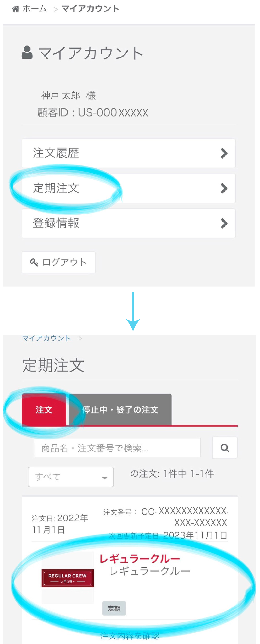Click the chevron arrow on 登録情報 row
Screen dimensions: 260x644
coord(224,223)
